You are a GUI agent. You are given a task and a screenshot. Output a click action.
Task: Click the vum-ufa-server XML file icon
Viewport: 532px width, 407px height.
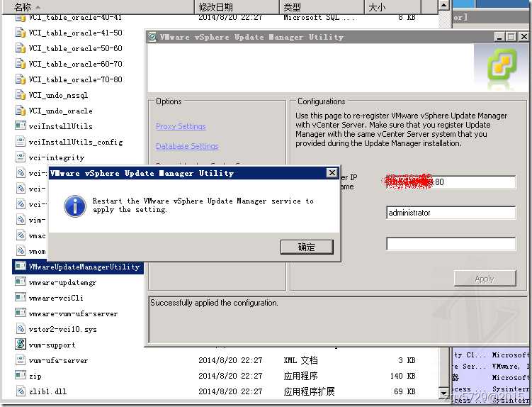21,360
